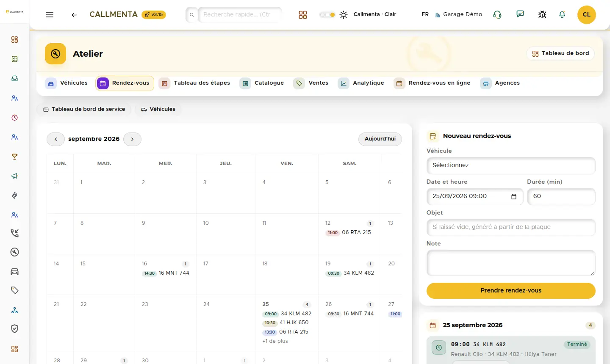Expand +1 de plus on September 25
Screen dimensions: 610x364
tap(275, 341)
